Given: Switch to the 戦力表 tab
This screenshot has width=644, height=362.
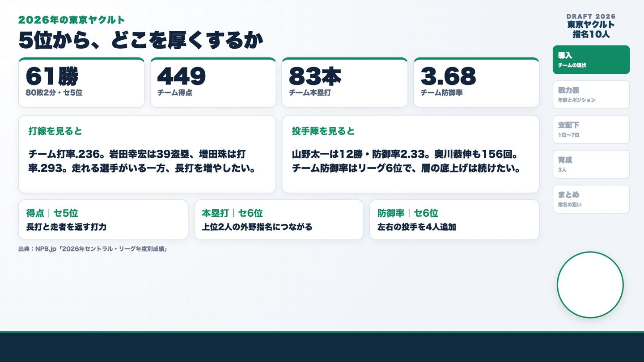Looking at the screenshot, I should [591, 94].
